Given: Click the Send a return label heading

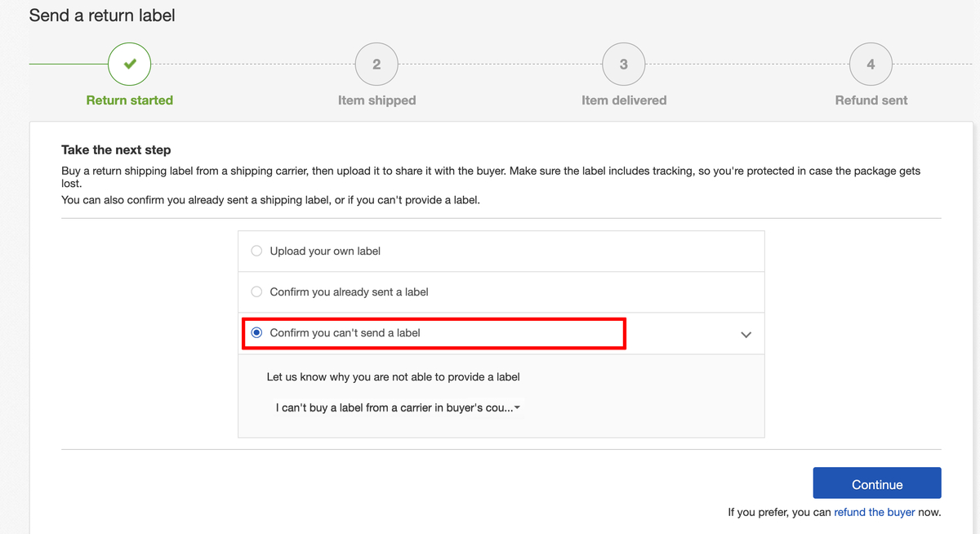Looking at the screenshot, I should pos(102,16).
